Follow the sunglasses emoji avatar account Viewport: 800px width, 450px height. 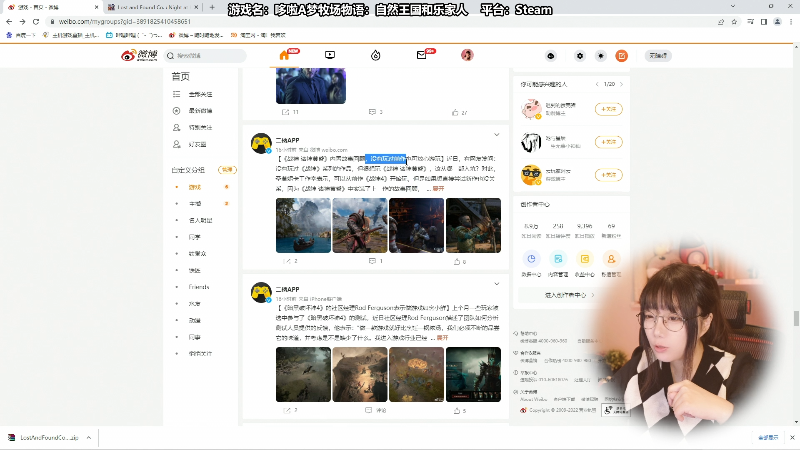pyautogui.click(x=609, y=175)
